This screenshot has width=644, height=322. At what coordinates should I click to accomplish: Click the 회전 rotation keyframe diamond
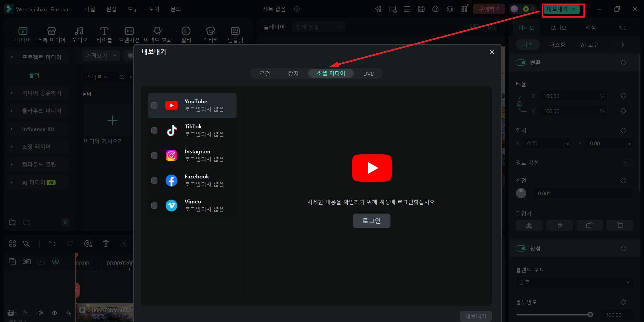click(623, 181)
